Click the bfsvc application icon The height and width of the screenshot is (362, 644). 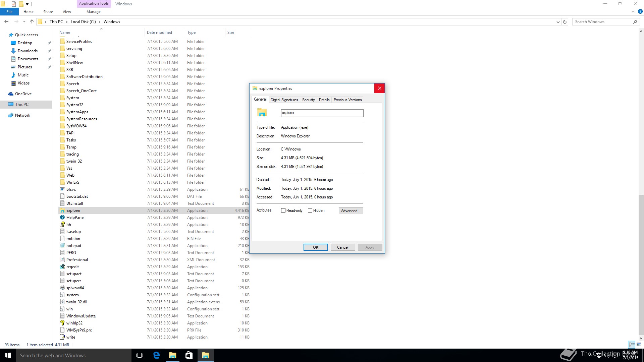[62, 189]
